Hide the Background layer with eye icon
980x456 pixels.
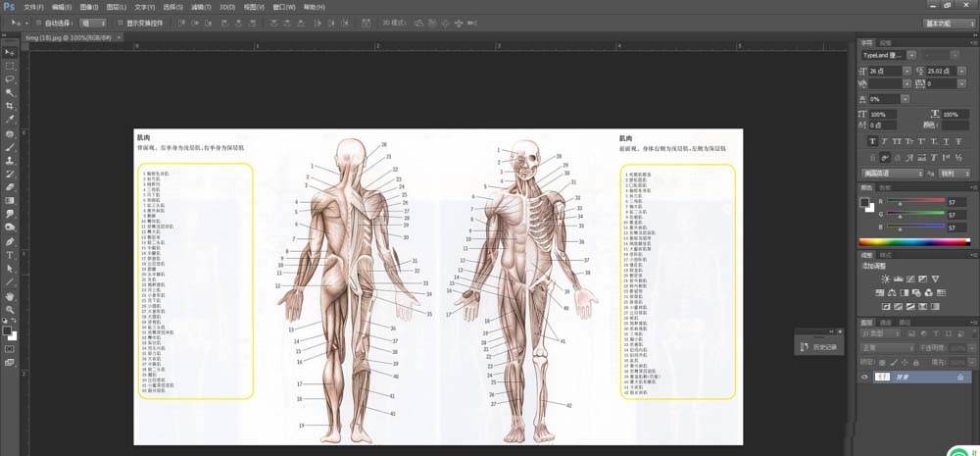click(x=864, y=377)
